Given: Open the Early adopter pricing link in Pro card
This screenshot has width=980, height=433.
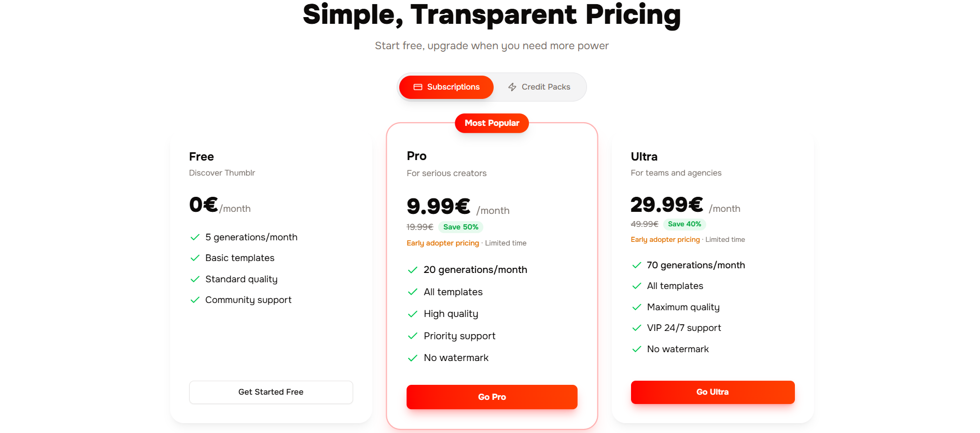Looking at the screenshot, I should coord(443,243).
